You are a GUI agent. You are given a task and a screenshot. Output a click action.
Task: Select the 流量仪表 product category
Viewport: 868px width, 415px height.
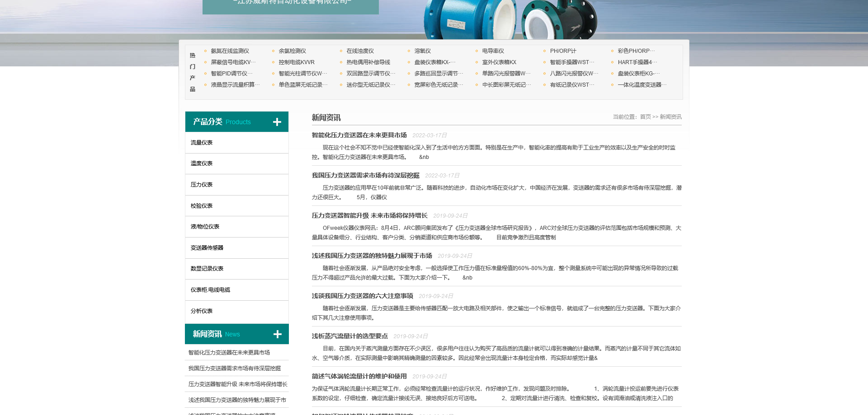pos(201,142)
